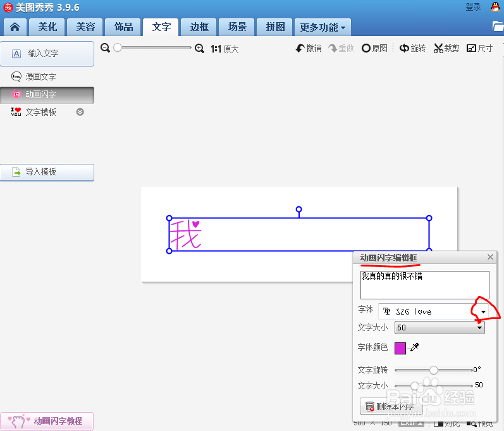504x431 pixels.
Task: Expand the 文字模板 chevron
Action: pos(80,112)
